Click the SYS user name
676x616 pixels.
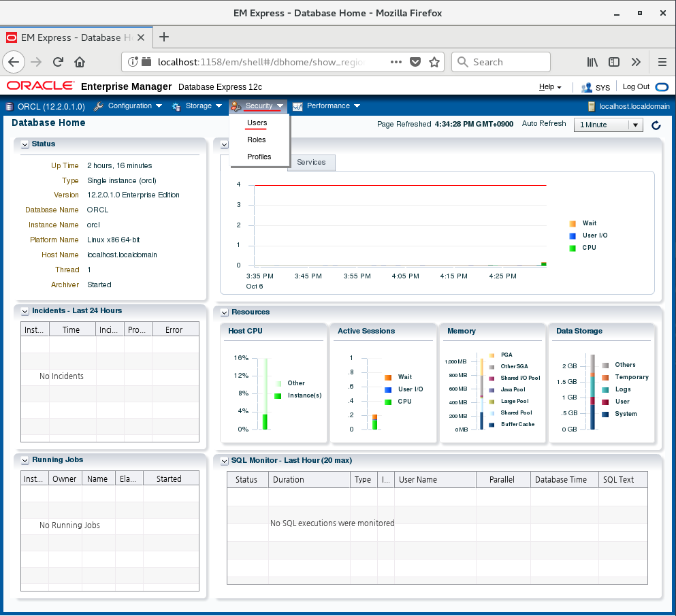click(602, 88)
